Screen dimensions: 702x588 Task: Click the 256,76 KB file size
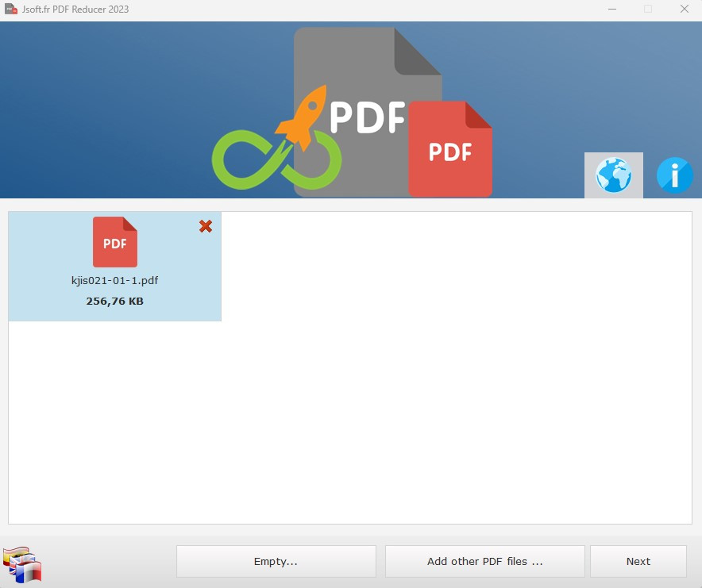coord(114,302)
